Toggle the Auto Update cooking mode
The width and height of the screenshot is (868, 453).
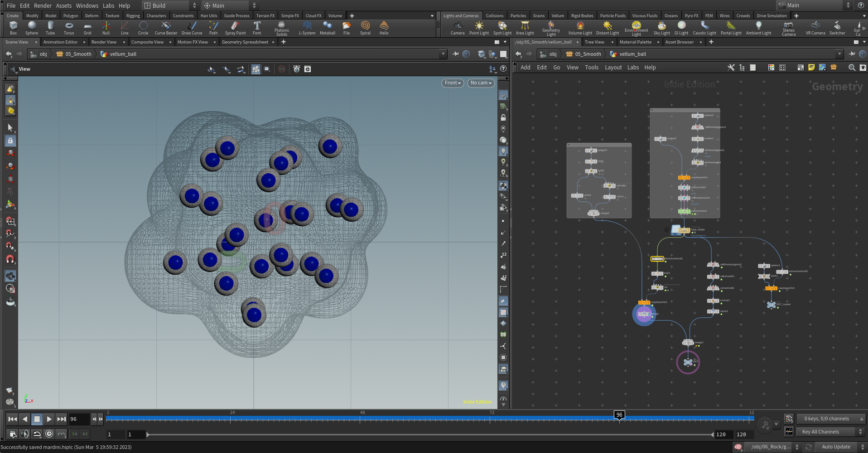coord(839,447)
